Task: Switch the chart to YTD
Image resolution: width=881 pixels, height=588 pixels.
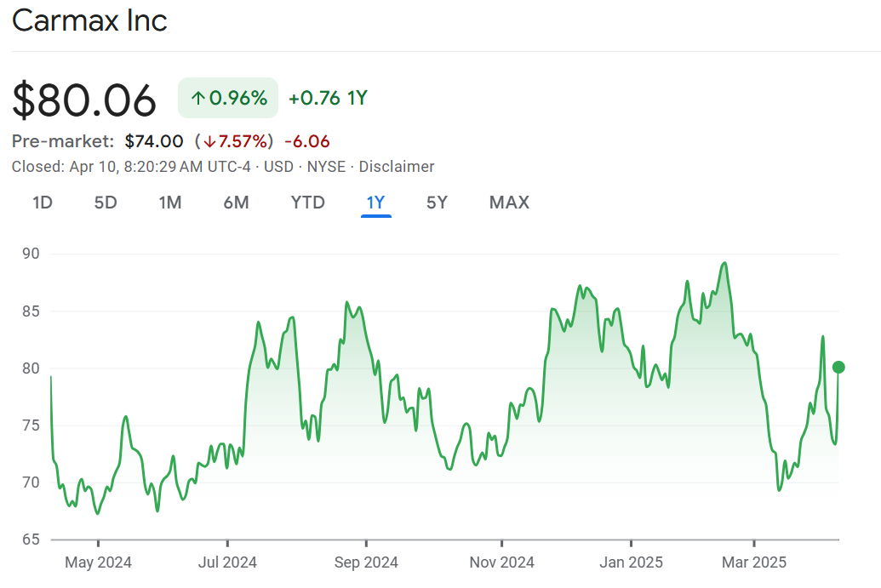Action: tap(307, 203)
